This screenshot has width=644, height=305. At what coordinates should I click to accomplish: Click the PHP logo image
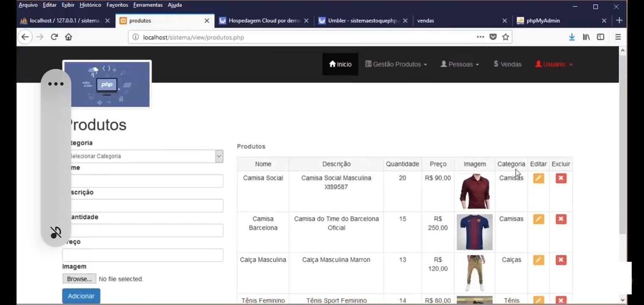pyautogui.click(x=107, y=84)
